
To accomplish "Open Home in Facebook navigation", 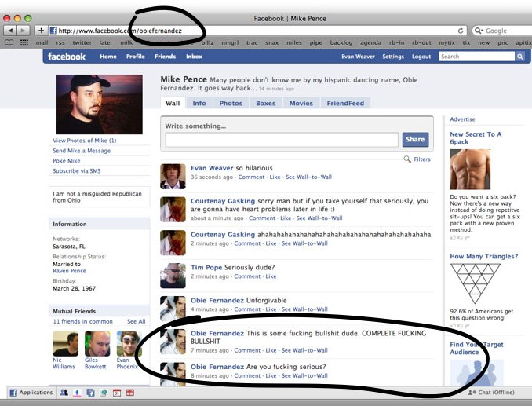I will coord(108,57).
